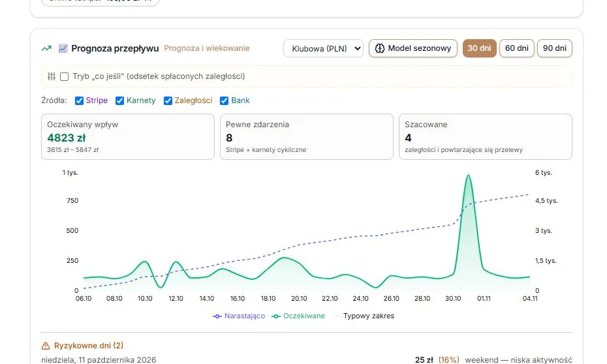This screenshot has height=364, width=607.
Task: Click the 04.11 axis label
Action: 530,299
